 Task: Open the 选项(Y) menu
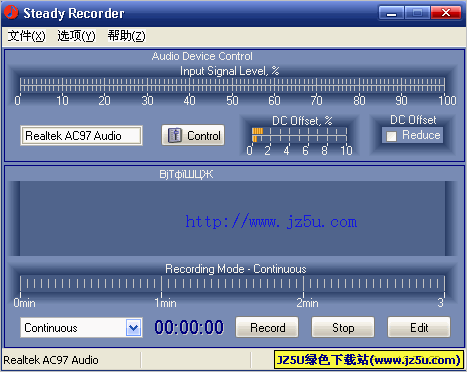coord(76,36)
